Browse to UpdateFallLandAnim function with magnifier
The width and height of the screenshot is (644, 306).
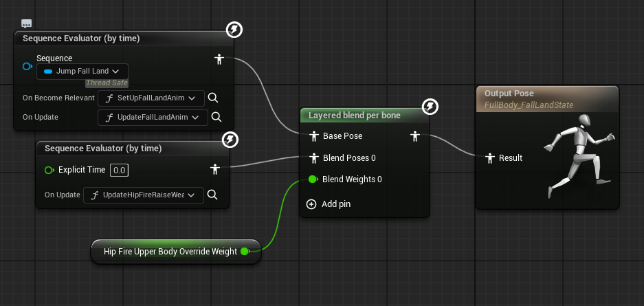216,118
